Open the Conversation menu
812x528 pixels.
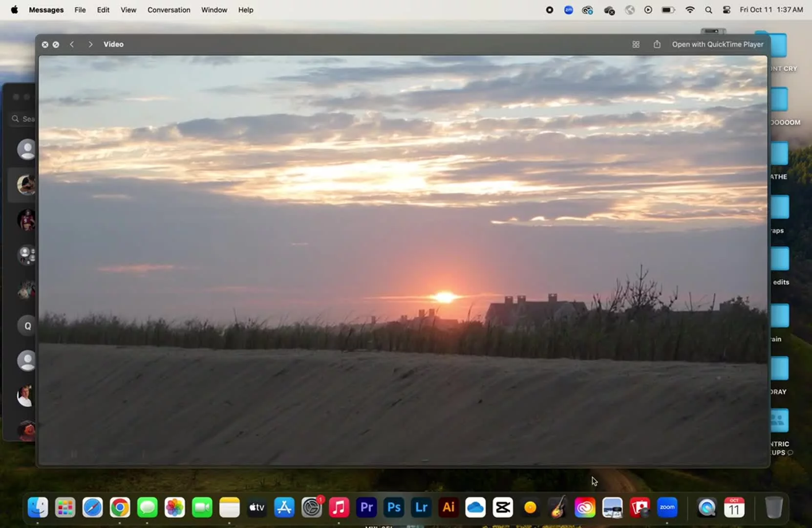pyautogui.click(x=169, y=10)
